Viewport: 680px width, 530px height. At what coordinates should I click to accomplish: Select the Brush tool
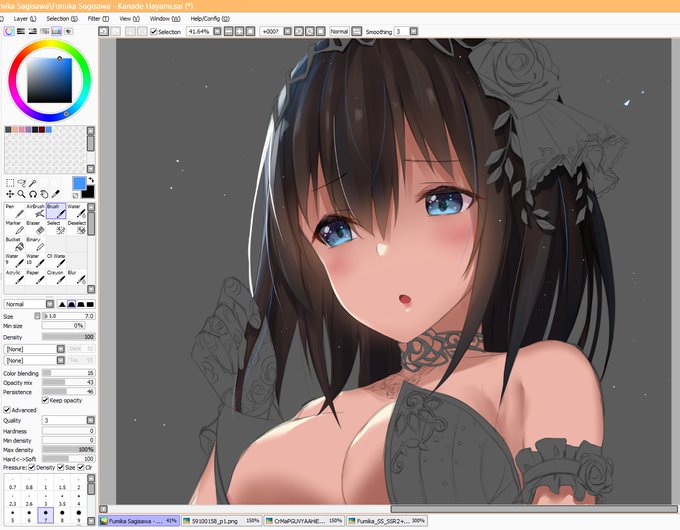tap(56, 211)
